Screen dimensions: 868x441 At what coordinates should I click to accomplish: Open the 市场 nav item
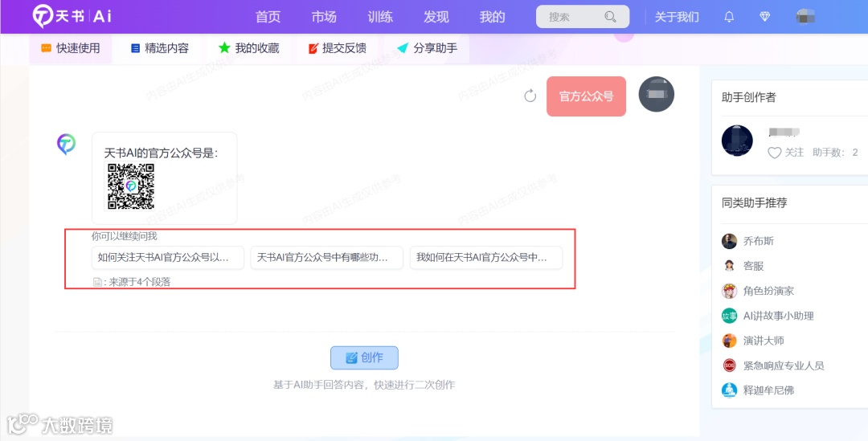324,17
